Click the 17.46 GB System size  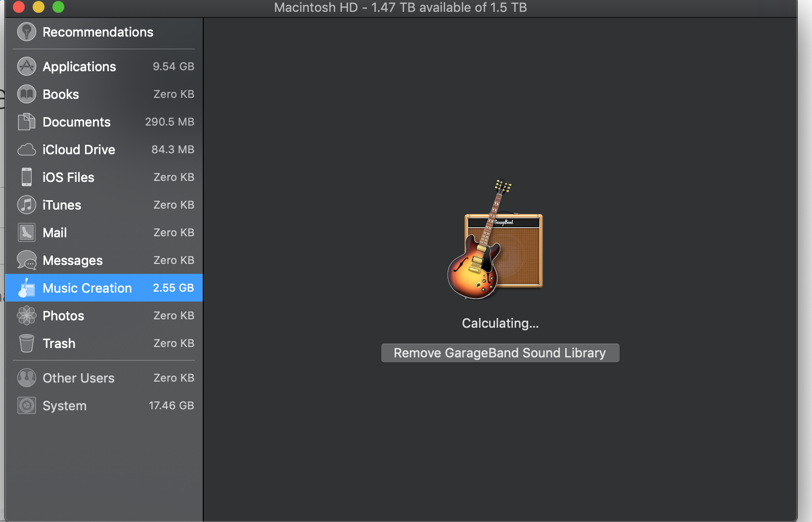pos(171,406)
